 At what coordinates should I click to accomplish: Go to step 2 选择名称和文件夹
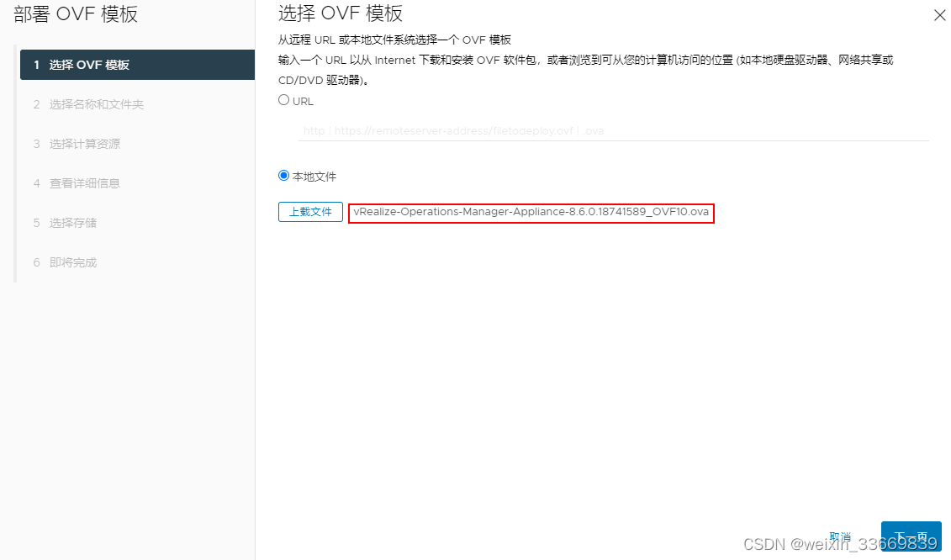click(x=88, y=104)
